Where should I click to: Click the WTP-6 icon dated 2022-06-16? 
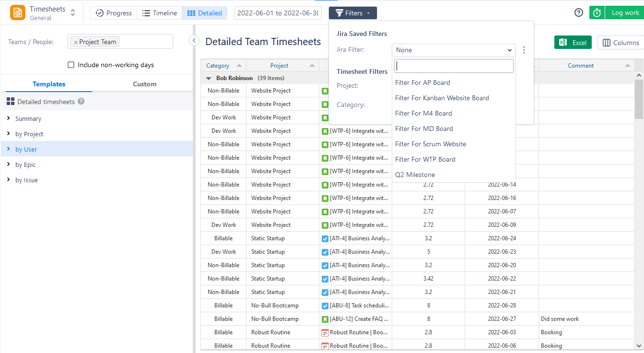325,198
